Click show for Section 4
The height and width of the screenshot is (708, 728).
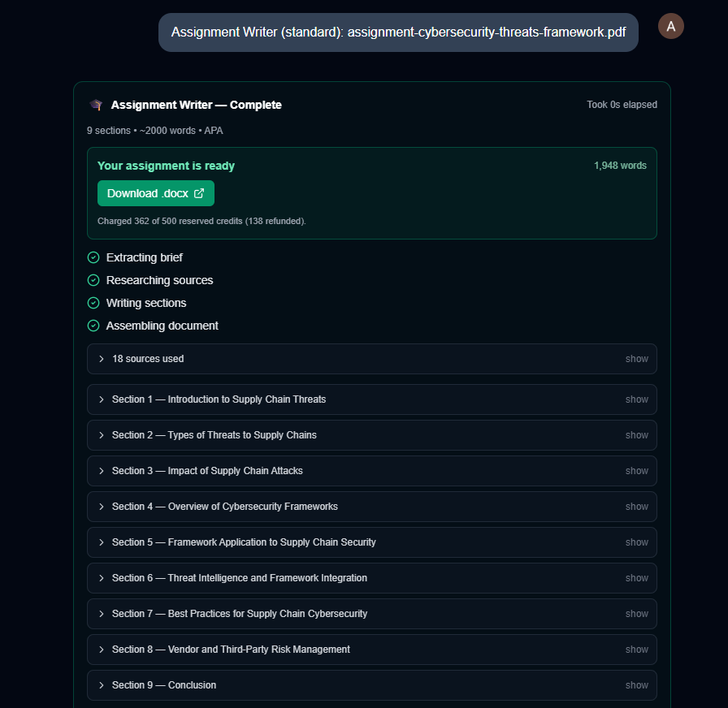636,507
